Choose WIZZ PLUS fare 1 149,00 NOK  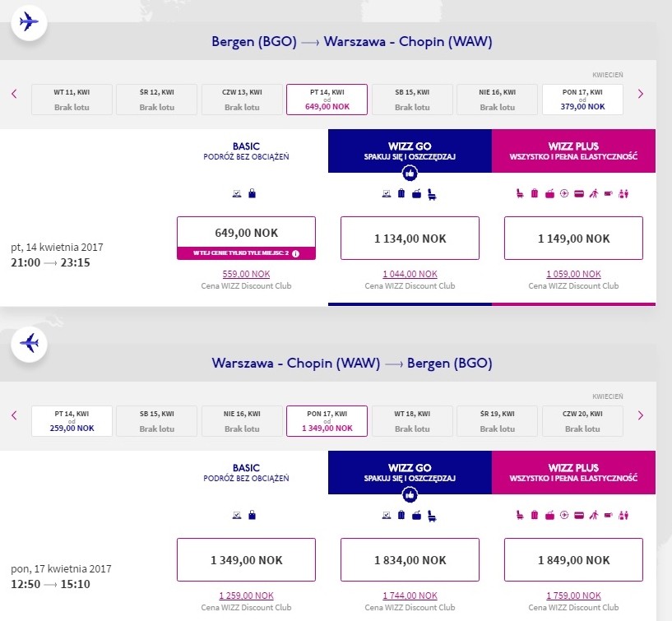pos(573,239)
